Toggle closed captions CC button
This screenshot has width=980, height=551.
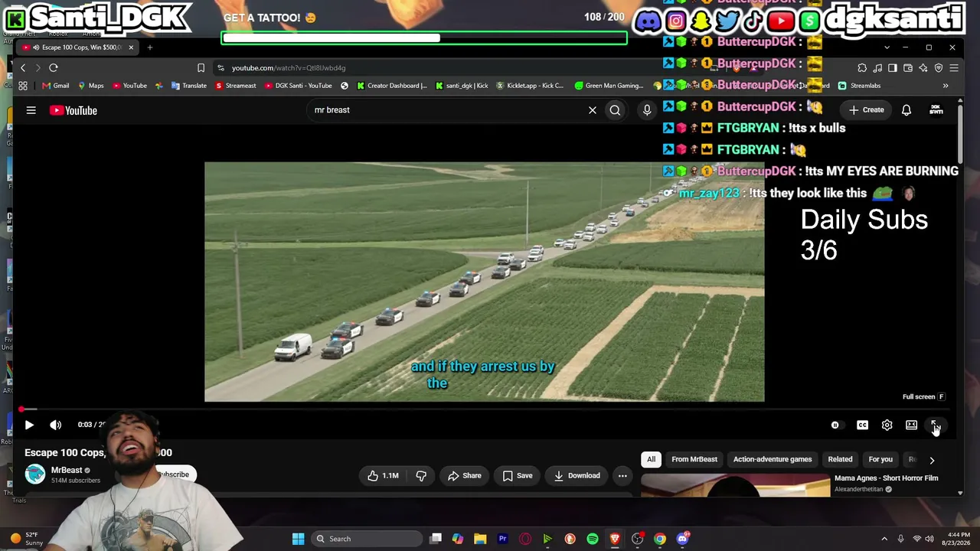(x=862, y=425)
